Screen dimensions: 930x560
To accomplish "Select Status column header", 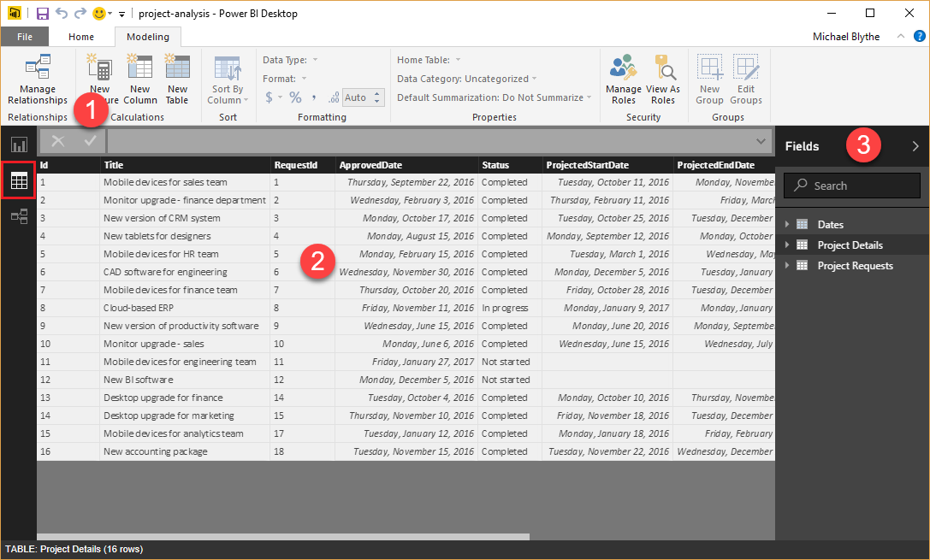I will point(510,165).
